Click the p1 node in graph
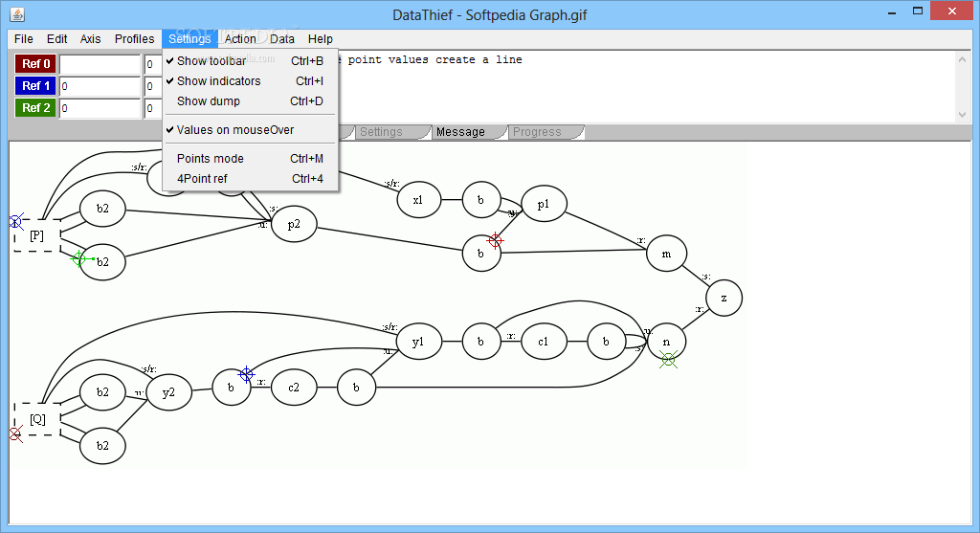 pos(544,204)
